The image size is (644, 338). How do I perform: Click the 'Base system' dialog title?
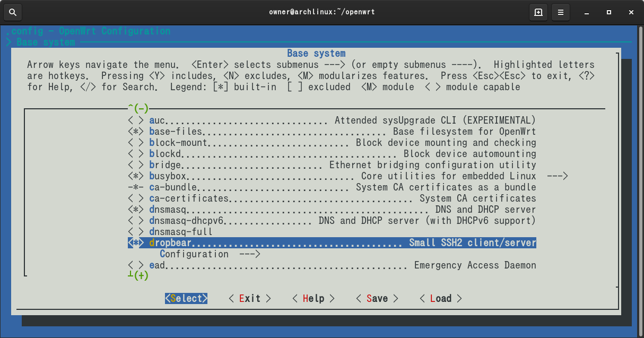click(x=316, y=53)
